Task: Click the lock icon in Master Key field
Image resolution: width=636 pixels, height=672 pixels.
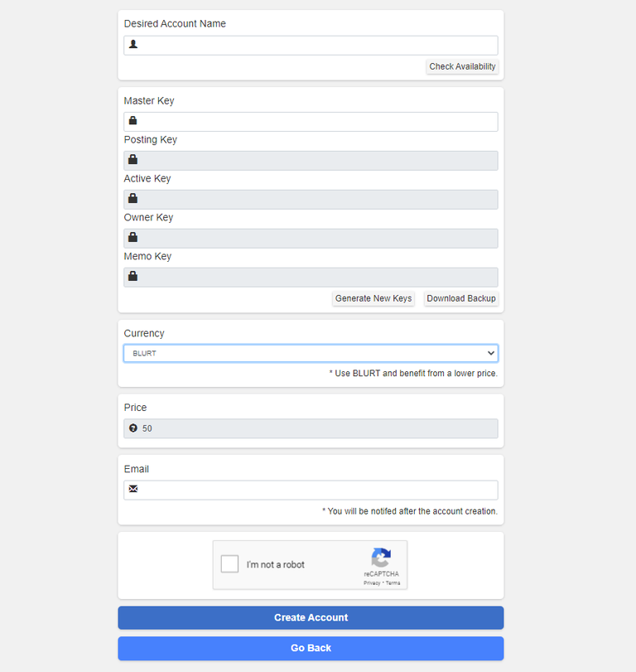Action: 132,120
